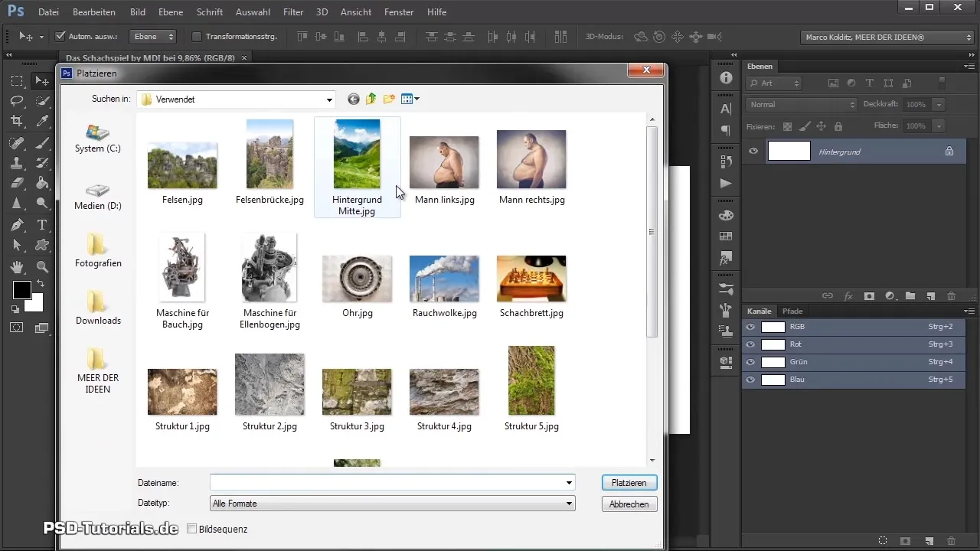This screenshot has height=551, width=980.
Task: Go up one folder level
Action: click(371, 99)
